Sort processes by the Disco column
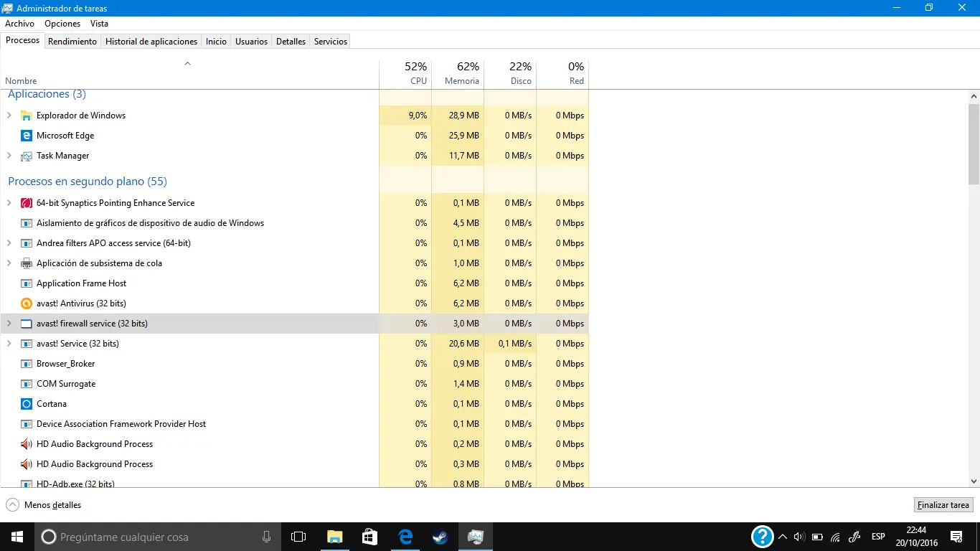Viewport: 980px width, 551px height. 510,73
